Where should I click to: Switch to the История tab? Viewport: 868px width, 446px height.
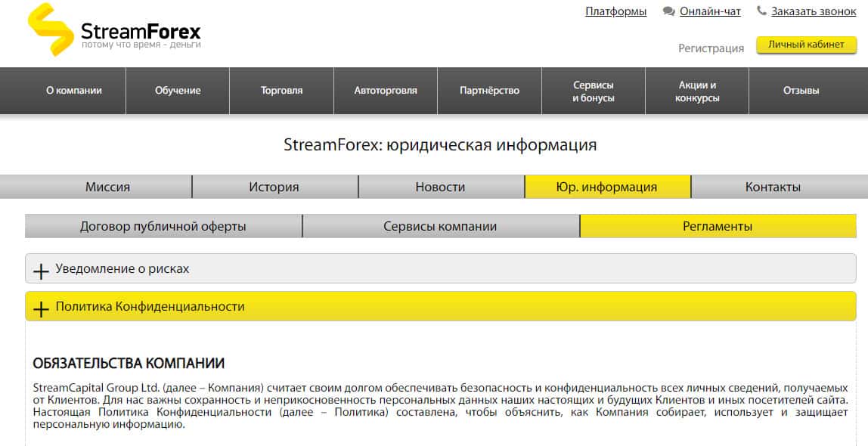(274, 187)
